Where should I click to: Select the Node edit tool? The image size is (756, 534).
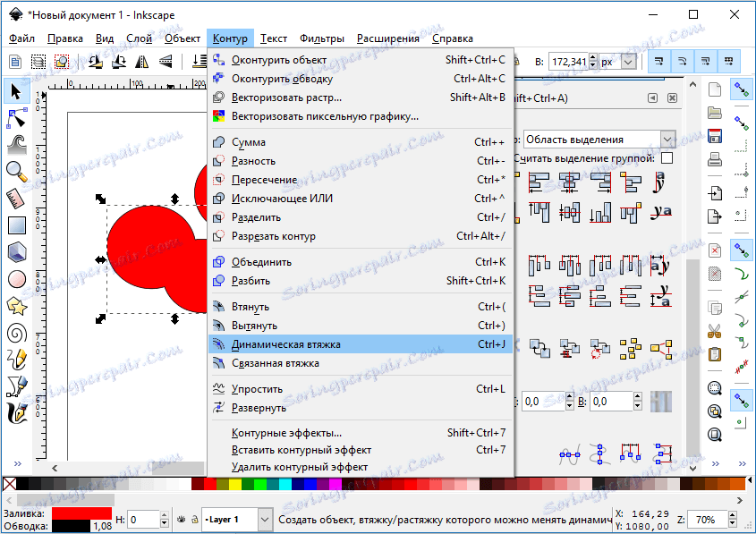(16, 118)
